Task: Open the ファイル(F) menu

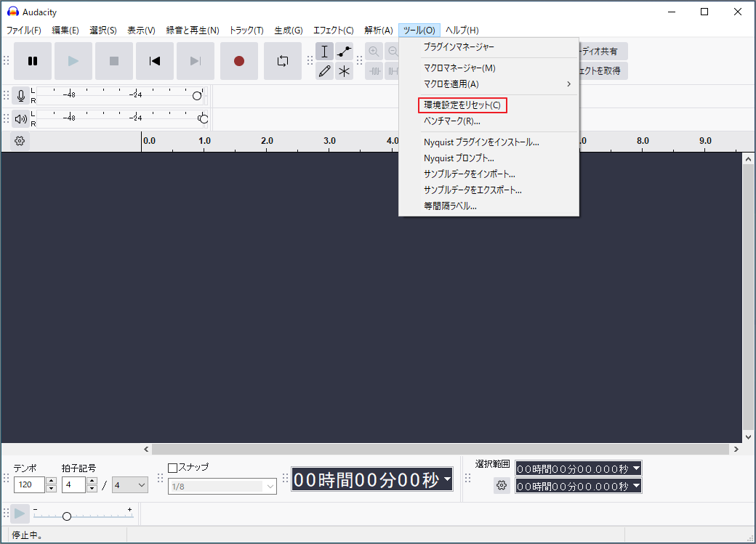Action: pos(23,31)
